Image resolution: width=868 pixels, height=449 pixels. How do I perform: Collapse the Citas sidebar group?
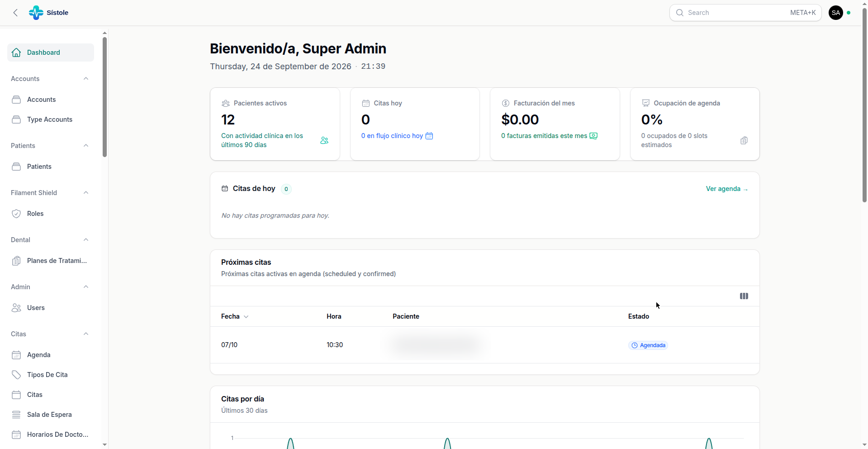pos(86,334)
